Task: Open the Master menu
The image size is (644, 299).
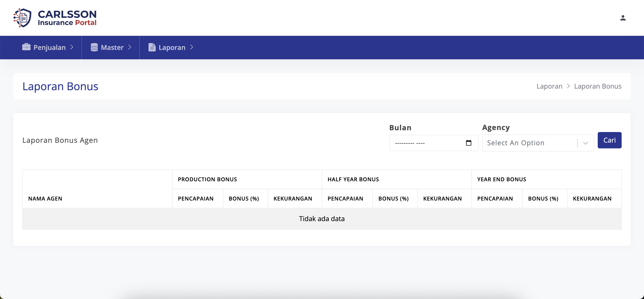Action: [x=110, y=47]
